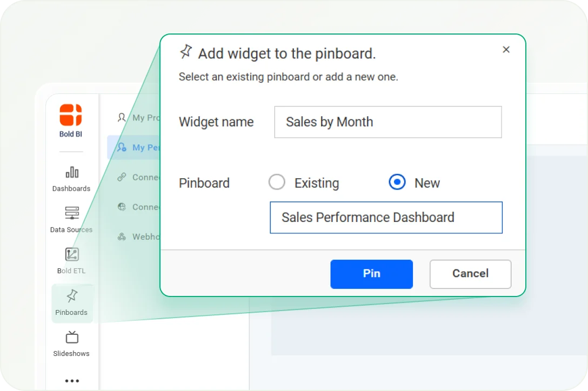Click the link icon beside Connected item
The image size is (588, 391).
tap(122, 177)
